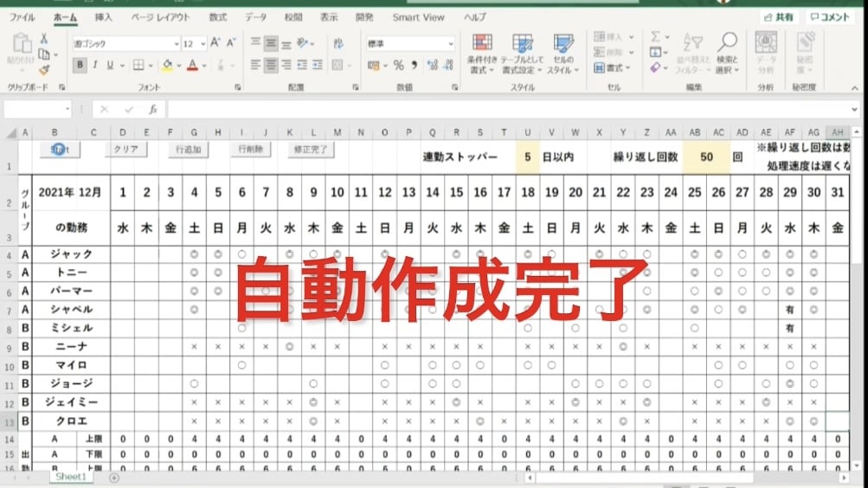Open the font size dropdown

[x=203, y=44]
